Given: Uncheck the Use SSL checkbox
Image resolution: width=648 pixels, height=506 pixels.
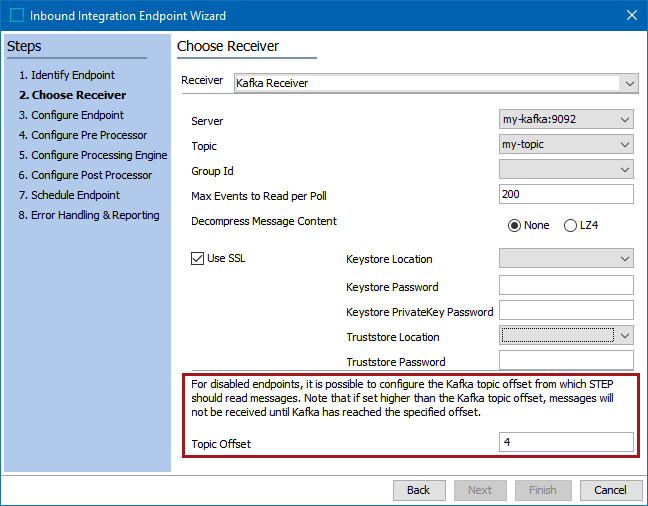Looking at the screenshot, I should (x=197, y=258).
